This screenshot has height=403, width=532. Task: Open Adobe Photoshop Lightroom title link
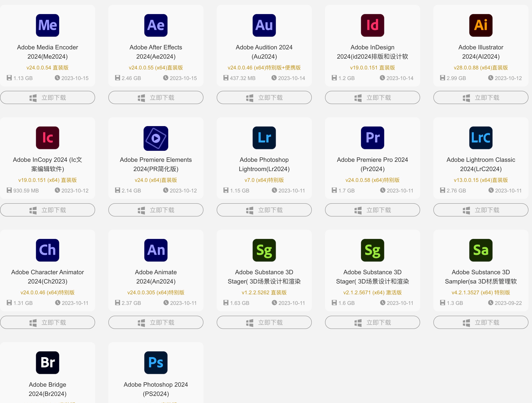click(264, 164)
